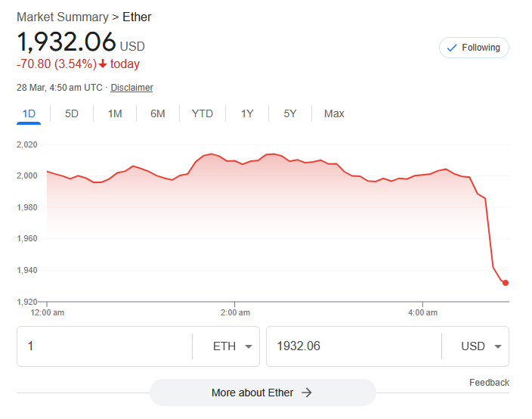
Task: Switch to the 5D chart tab
Action: tap(72, 113)
